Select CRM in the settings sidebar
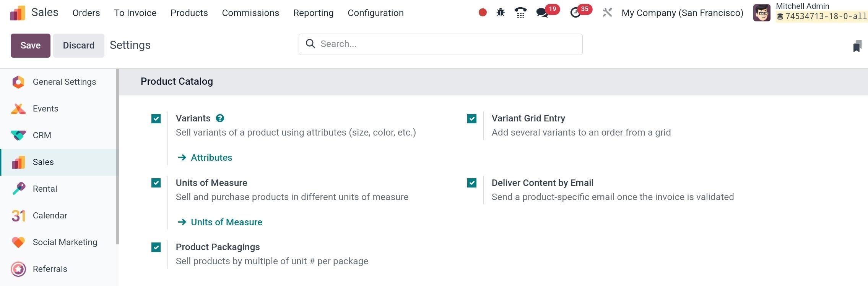This screenshot has height=286, width=868. click(x=42, y=135)
